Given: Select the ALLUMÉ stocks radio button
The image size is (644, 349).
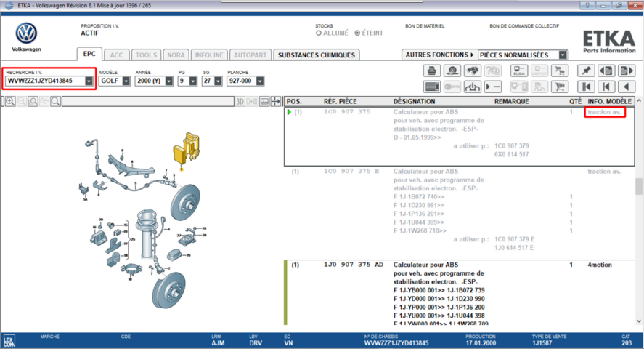Looking at the screenshot, I should (x=319, y=33).
